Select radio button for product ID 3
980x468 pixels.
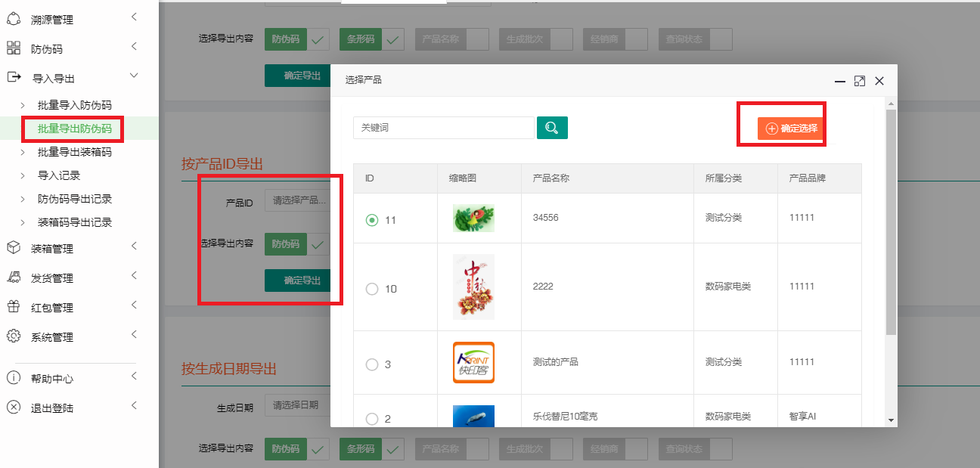coord(371,364)
